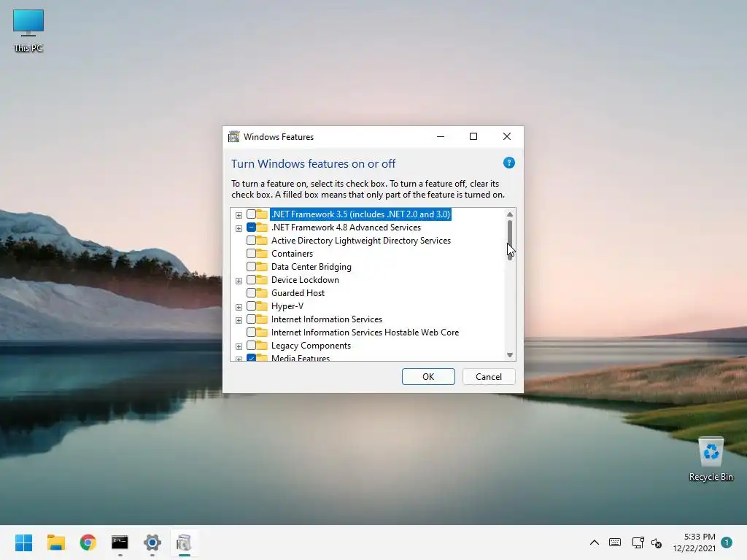Select the This PC desktop icon
The width and height of the screenshot is (747, 560).
[28, 31]
